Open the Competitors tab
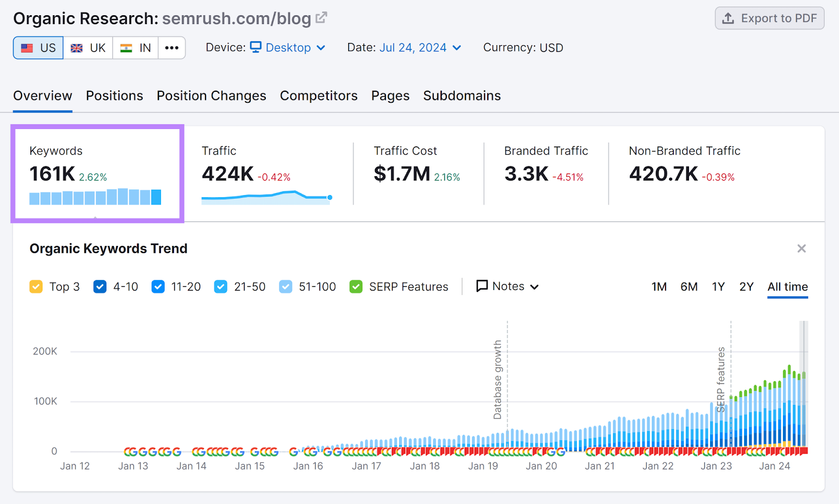The height and width of the screenshot is (504, 839). [318, 95]
